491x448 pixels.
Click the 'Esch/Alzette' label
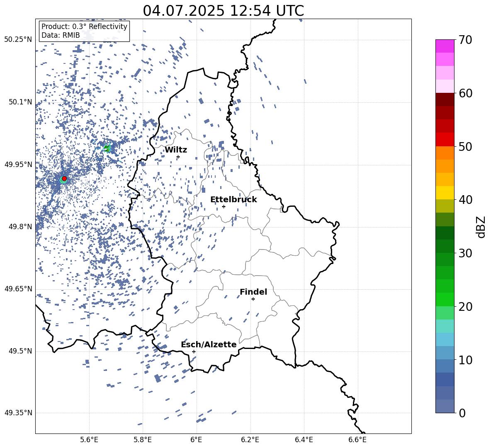pos(209,344)
